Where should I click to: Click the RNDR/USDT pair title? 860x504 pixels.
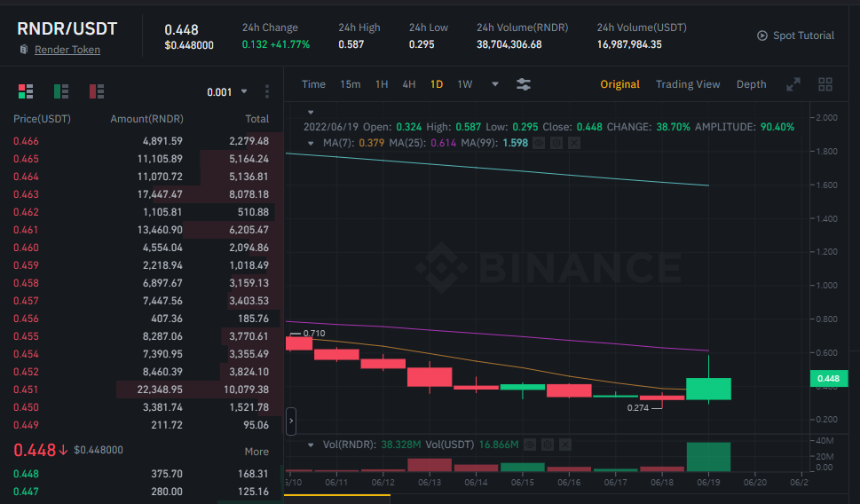point(67,28)
